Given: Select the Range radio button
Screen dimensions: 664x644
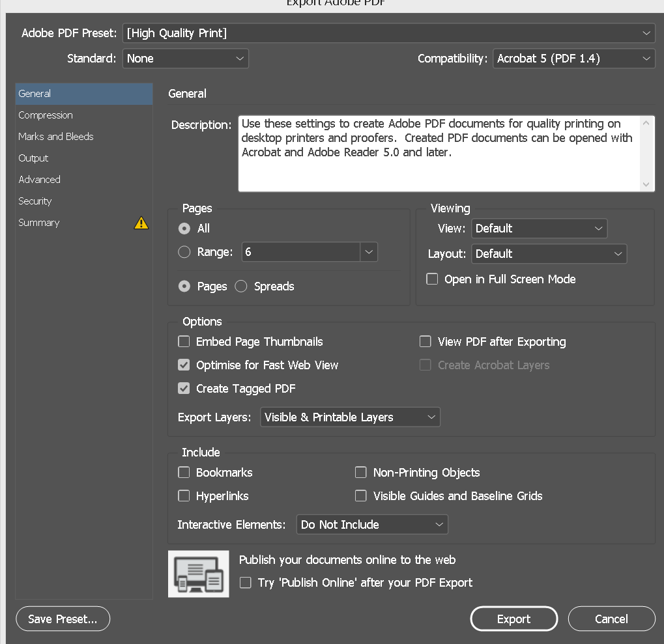Looking at the screenshot, I should (x=184, y=252).
